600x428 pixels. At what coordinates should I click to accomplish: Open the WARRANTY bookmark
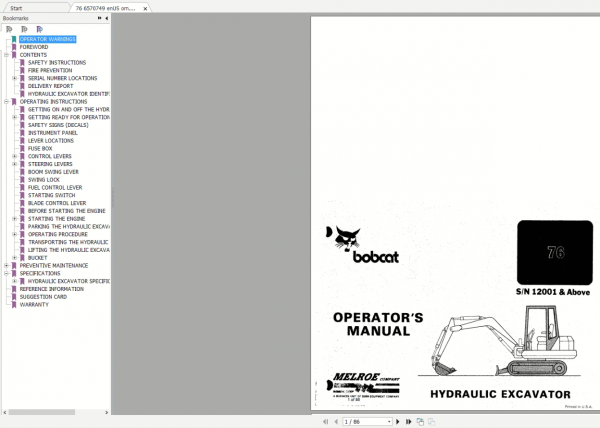tap(34, 305)
